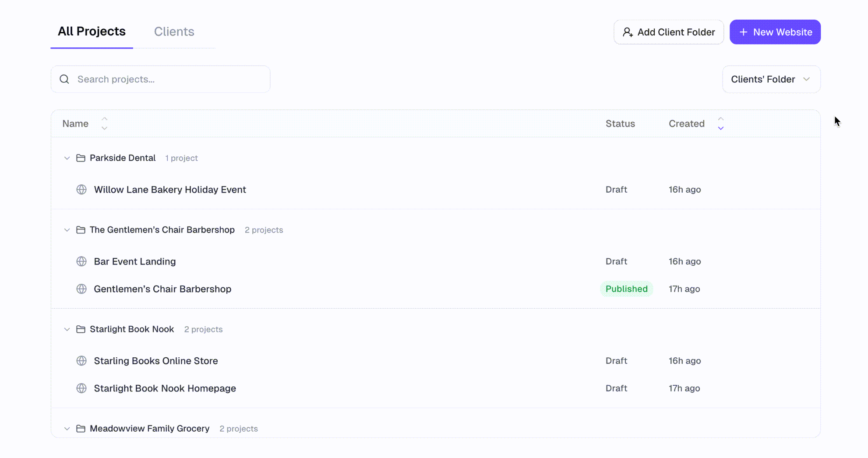Toggle the Published status badge on Gentlemen's Chair Barbershop

tap(627, 289)
